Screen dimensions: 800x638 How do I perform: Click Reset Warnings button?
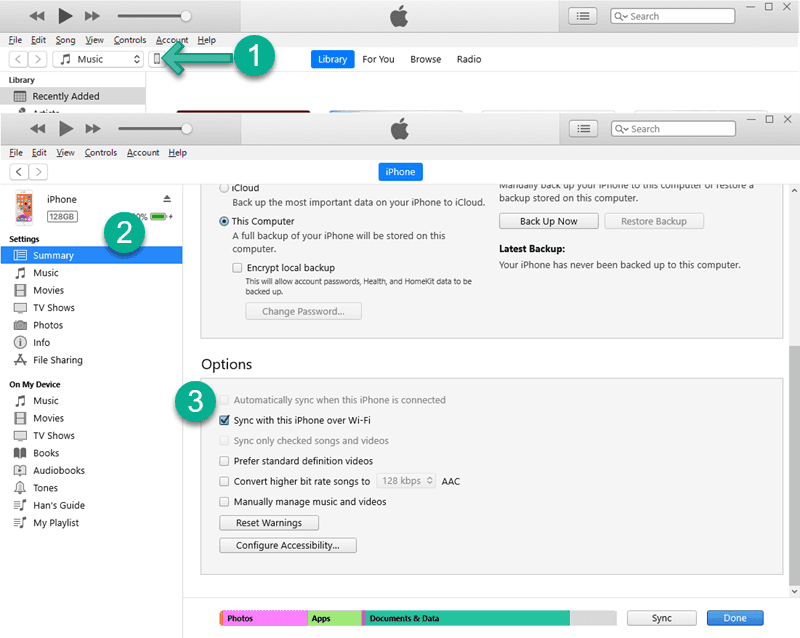[269, 523]
